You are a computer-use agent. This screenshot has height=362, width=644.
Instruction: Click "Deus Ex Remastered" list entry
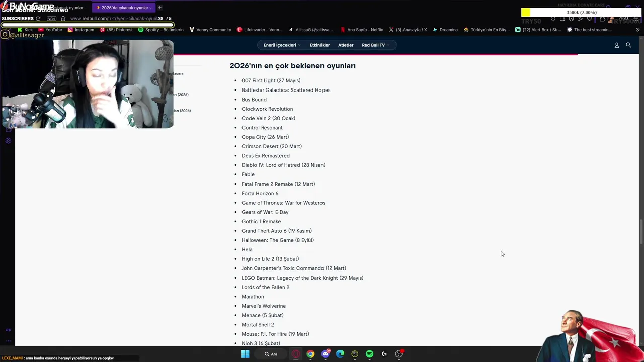point(266,156)
